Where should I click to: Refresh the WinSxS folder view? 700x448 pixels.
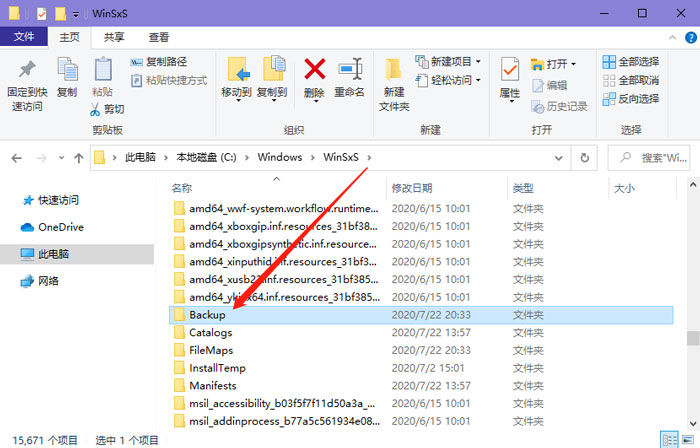[585, 158]
